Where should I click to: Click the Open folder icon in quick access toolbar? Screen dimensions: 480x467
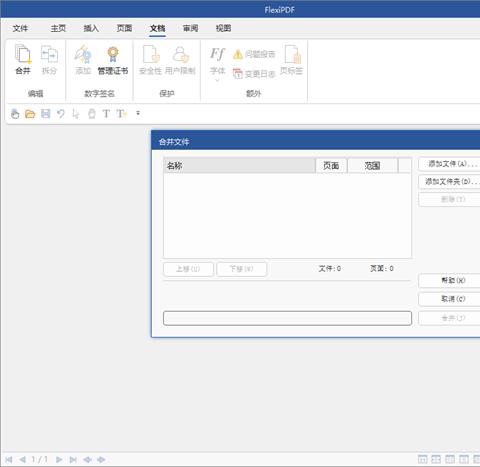point(30,114)
